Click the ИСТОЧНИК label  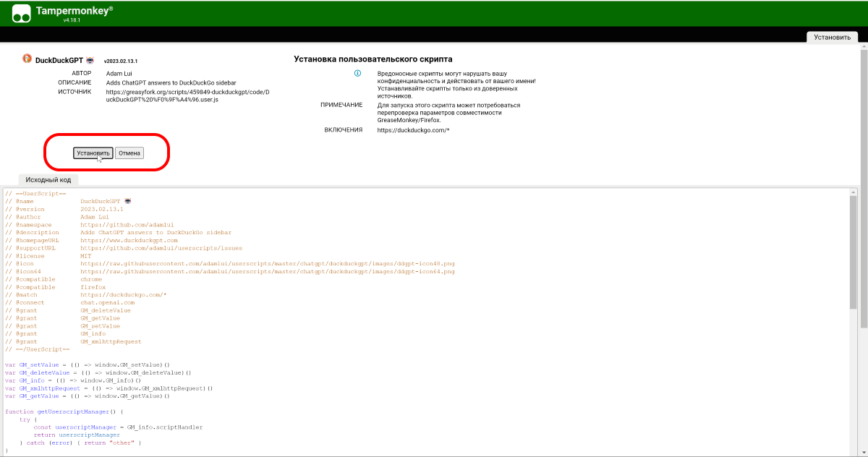(75, 92)
